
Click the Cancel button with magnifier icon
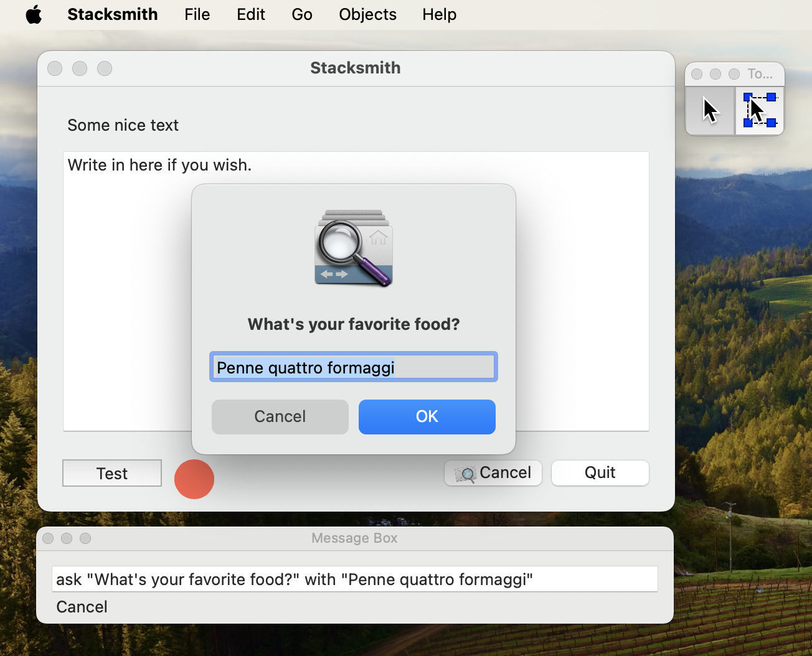click(x=493, y=473)
